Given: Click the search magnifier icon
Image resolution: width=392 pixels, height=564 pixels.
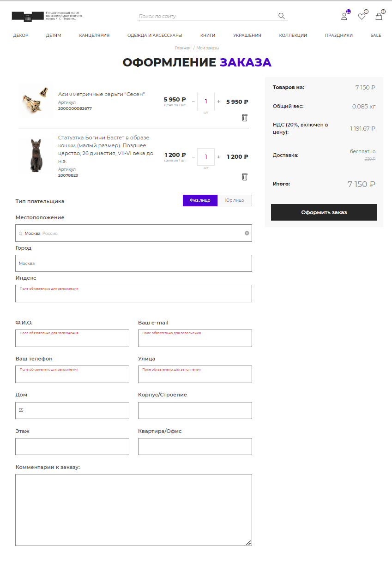Looking at the screenshot, I should [x=282, y=16].
